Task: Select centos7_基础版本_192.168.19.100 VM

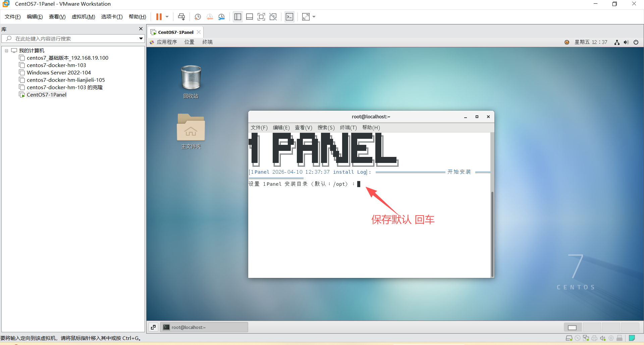Action: pos(64,58)
